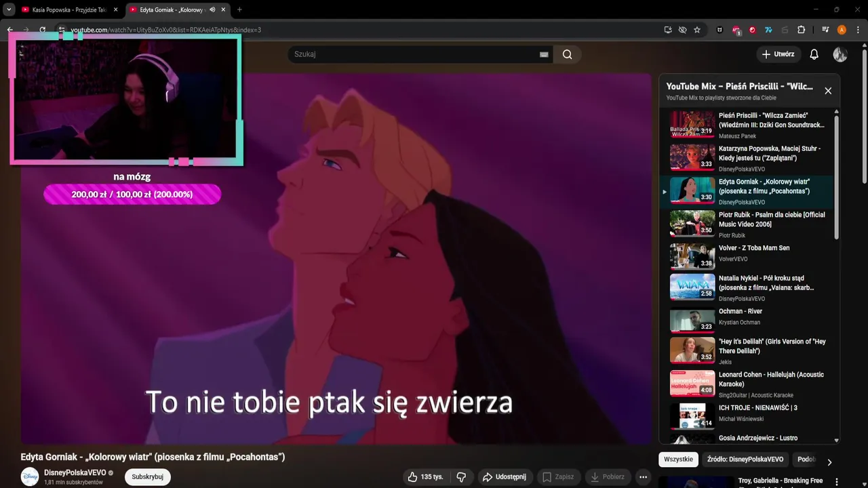
Task: Click the Krystian Ochman channel name
Action: (739, 323)
